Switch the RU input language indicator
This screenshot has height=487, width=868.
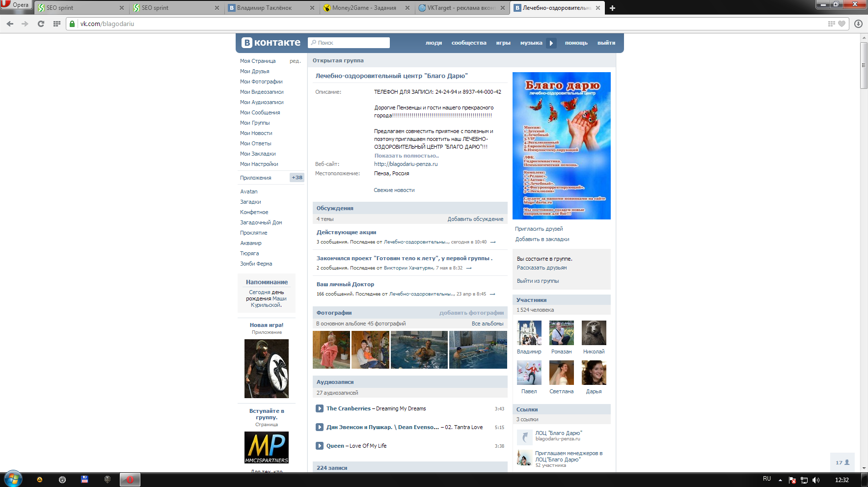pyautogui.click(x=767, y=479)
